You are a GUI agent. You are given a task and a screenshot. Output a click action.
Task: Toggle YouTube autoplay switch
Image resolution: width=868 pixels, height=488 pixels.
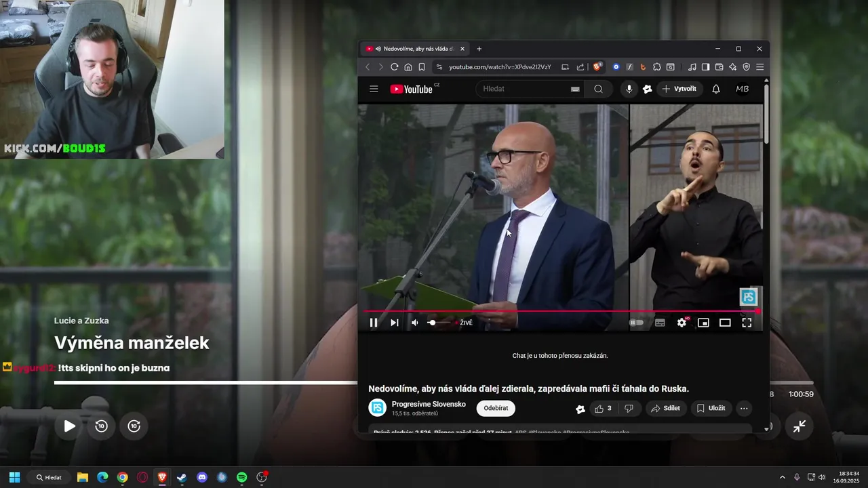point(637,323)
